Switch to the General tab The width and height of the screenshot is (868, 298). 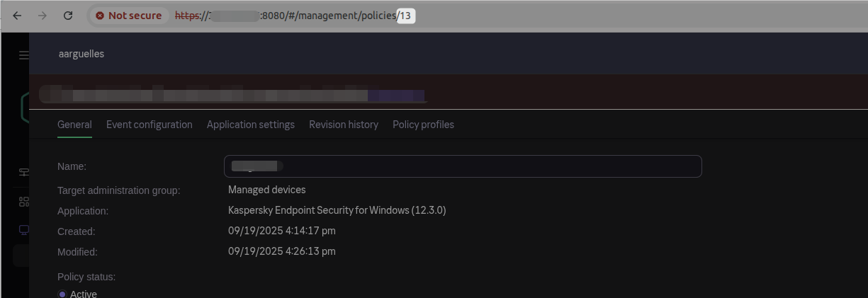[74, 125]
